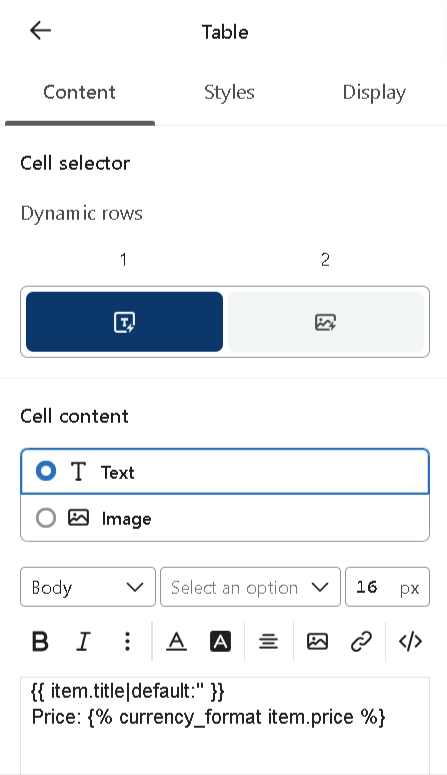Select the Text cell content option
The height and width of the screenshot is (775, 447).
point(225,472)
